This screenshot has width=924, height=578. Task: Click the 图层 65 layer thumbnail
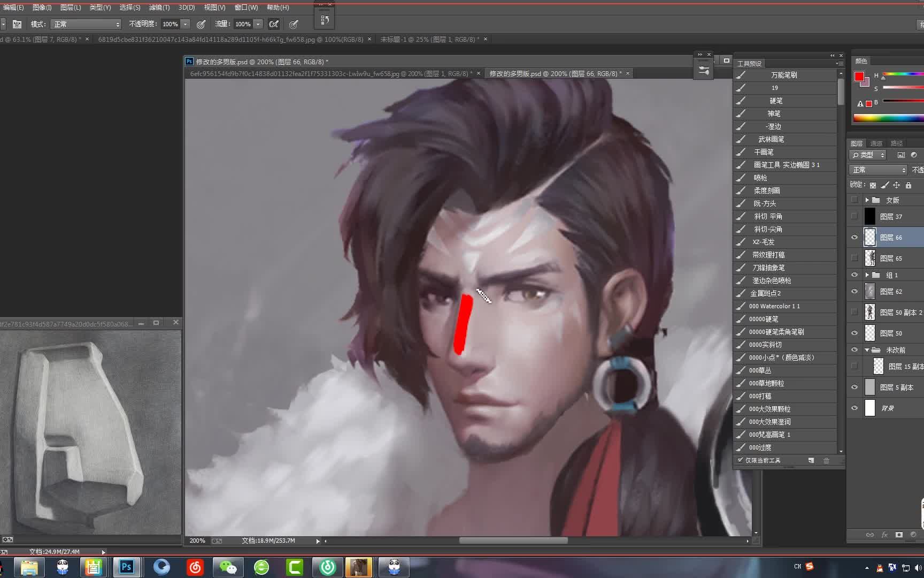pos(870,258)
